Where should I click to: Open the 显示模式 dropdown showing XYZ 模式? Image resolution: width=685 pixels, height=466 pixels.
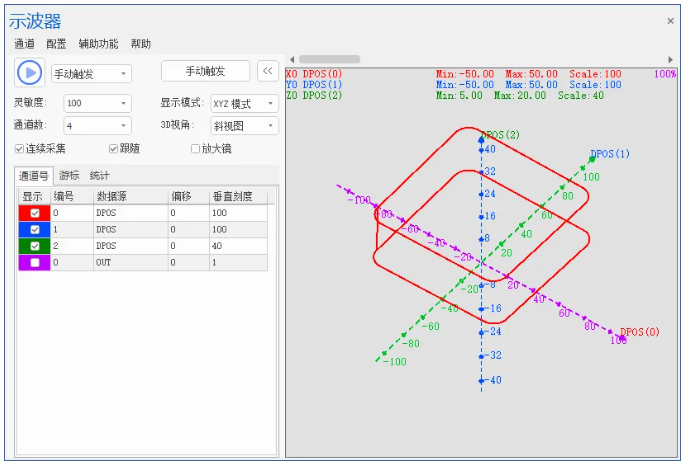coord(245,104)
